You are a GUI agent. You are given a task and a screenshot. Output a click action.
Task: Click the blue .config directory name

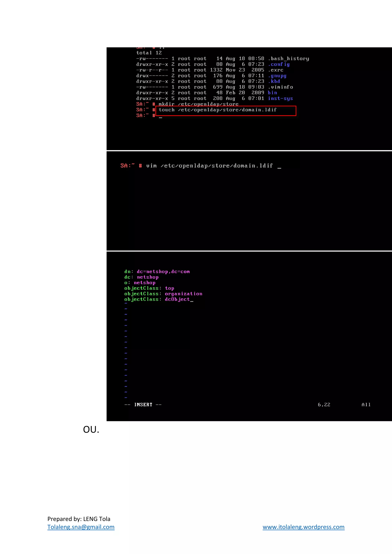279,64
